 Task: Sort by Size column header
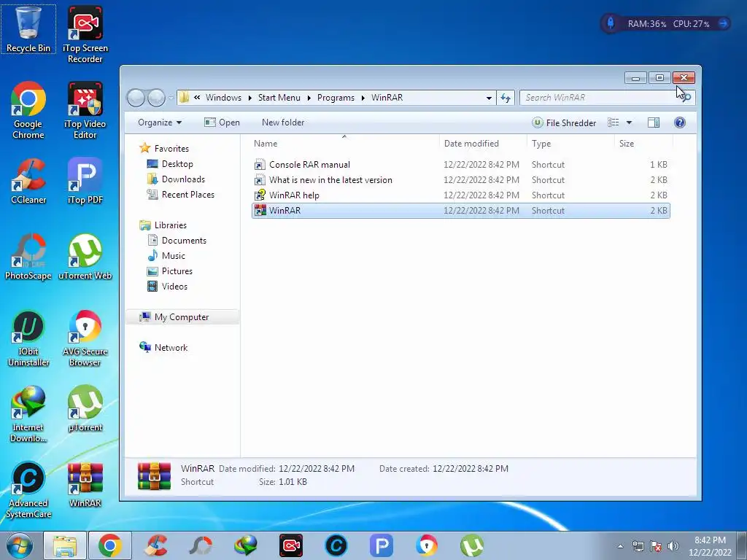(643, 144)
